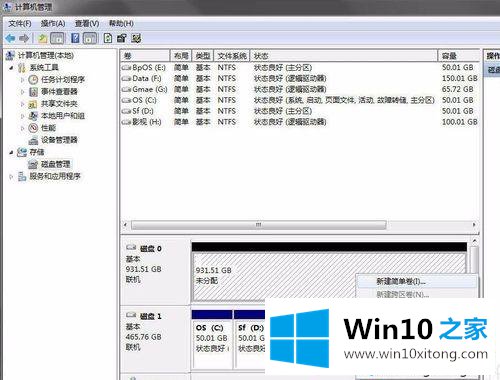Image resolution: width=500 pixels, height=380 pixels.
Task: Expand the 性能 node arrow
Action: point(23,128)
